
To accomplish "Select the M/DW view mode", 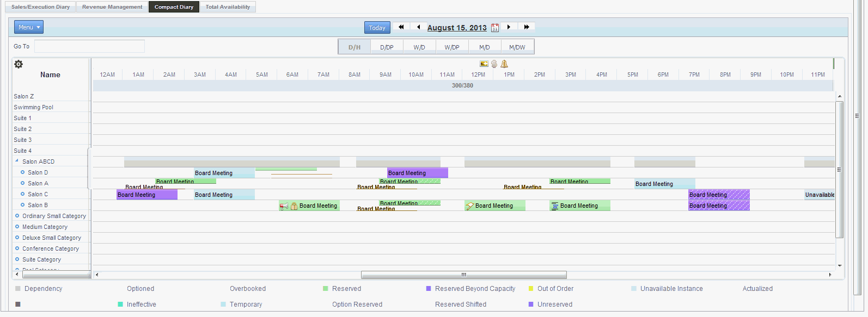I will (x=517, y=47).
